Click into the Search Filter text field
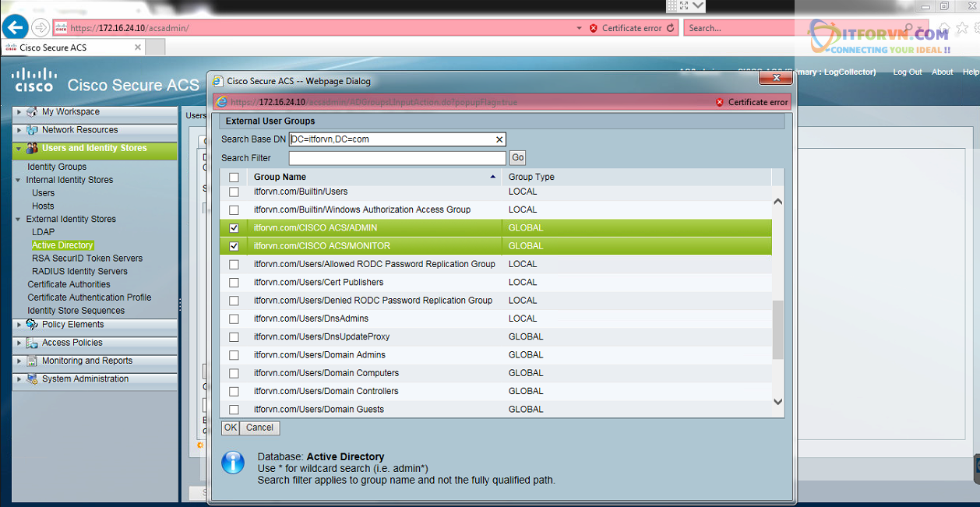 (x=397, y=158)
